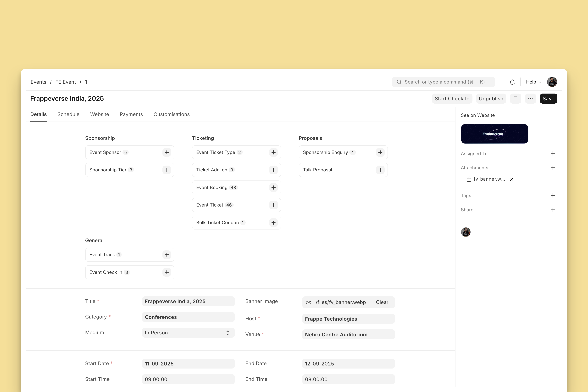The width and height of the screenshot is (588, 392).
Task: Open the user avatar in top bar
Action: 552,82
